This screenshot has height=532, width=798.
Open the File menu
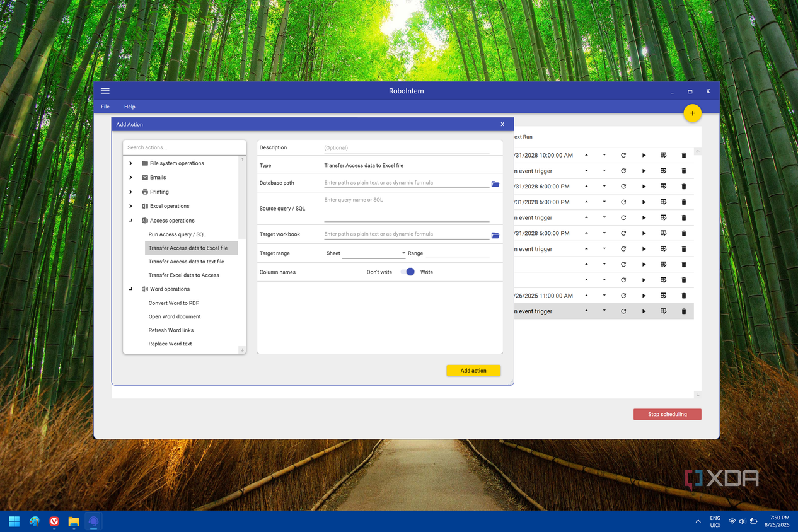coord(105,107)
